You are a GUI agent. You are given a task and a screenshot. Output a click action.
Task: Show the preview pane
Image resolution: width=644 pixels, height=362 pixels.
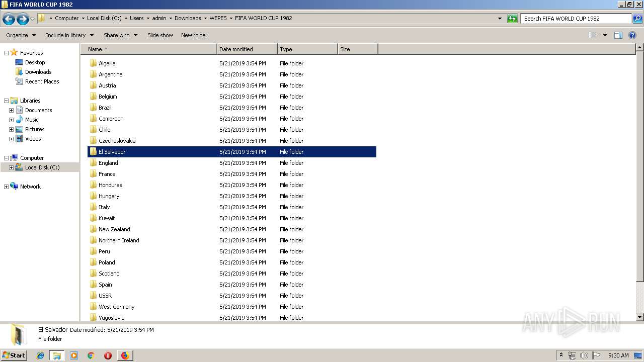click(618, 35)
